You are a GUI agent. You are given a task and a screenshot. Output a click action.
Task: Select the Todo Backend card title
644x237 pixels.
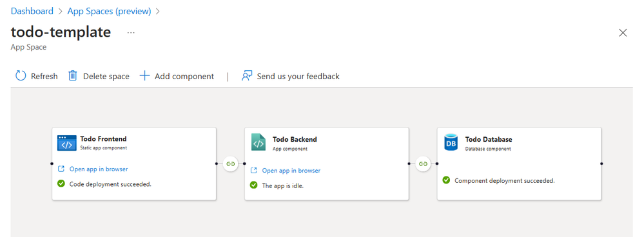295,139
